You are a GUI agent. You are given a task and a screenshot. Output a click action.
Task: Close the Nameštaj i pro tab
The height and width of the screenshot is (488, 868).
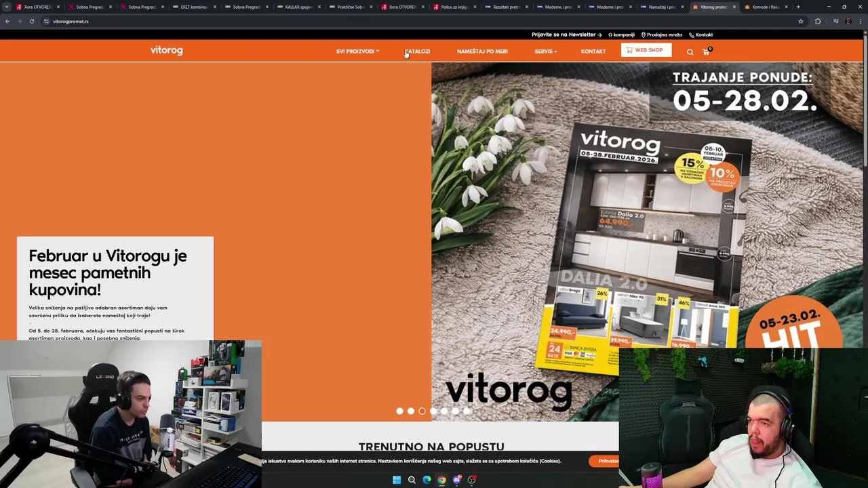click(x=682, y=7)
